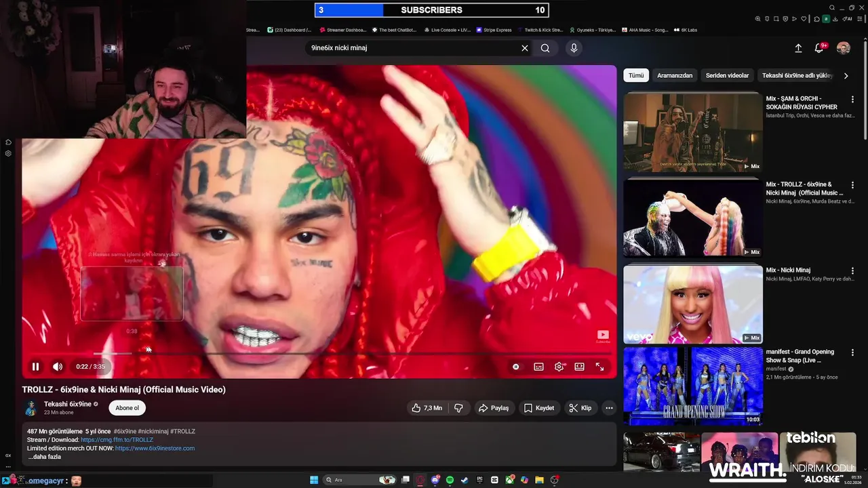868x488 pixels.
Task: Click the in-video YouTube Subscribe watermark
Action: pos(603,336)
